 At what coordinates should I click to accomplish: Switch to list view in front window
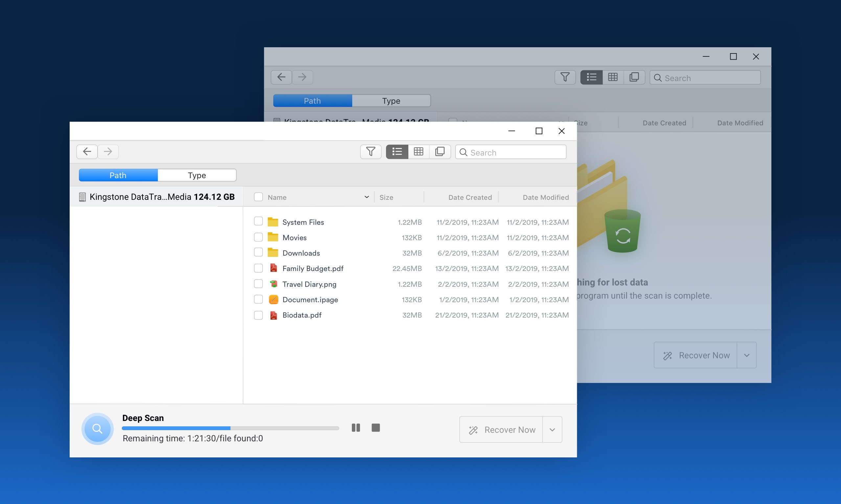coord(397,152)
